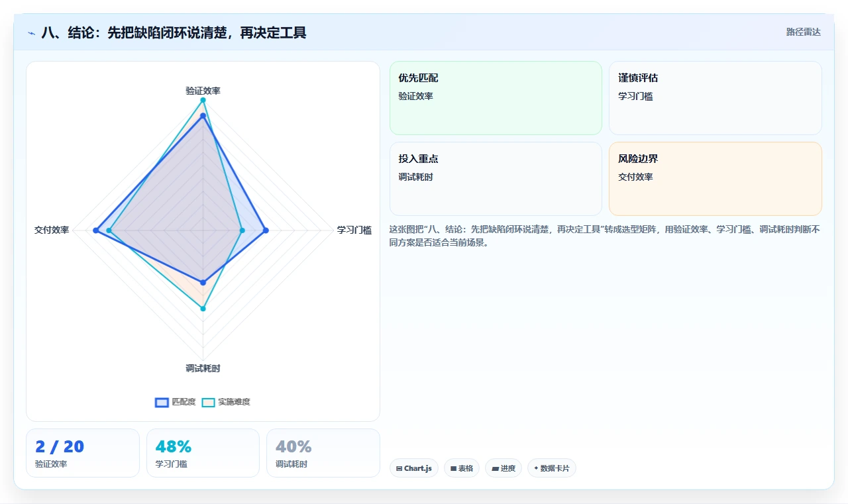Open the 48% stat card
This screenshot has height=504, width=848.
203,453
